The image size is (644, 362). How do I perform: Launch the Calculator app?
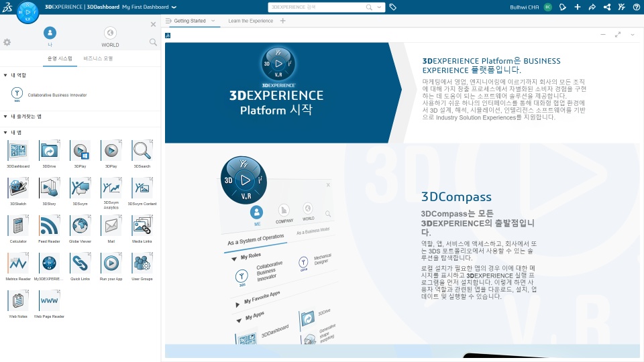point(18,226)
